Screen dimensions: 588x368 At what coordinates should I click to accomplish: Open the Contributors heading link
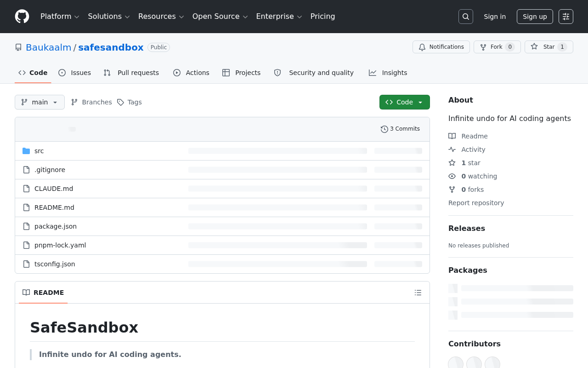[475, 344]
